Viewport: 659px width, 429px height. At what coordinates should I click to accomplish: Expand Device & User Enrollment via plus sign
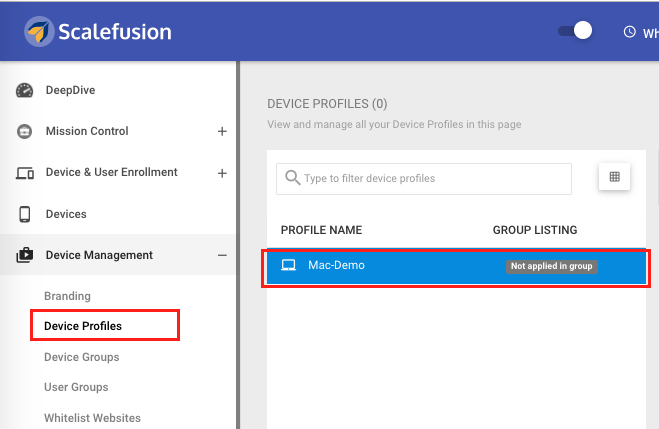(222, 173)
